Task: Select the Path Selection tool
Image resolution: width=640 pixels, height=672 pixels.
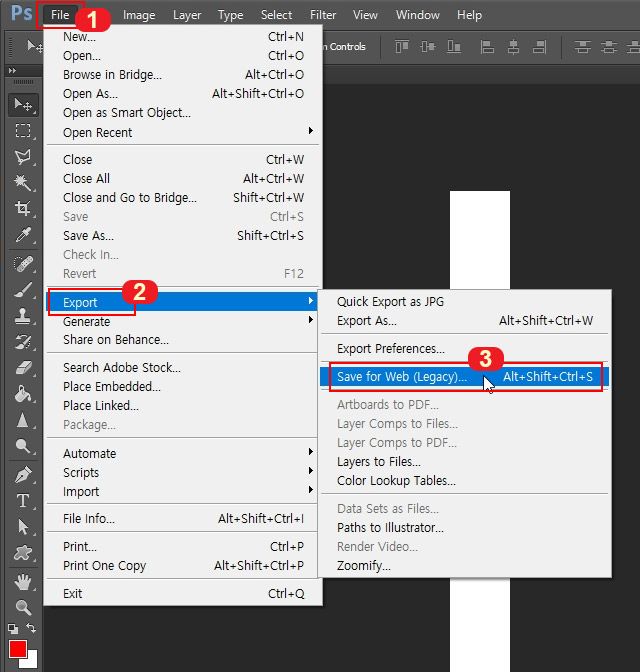Action: [x=23, y=527]
